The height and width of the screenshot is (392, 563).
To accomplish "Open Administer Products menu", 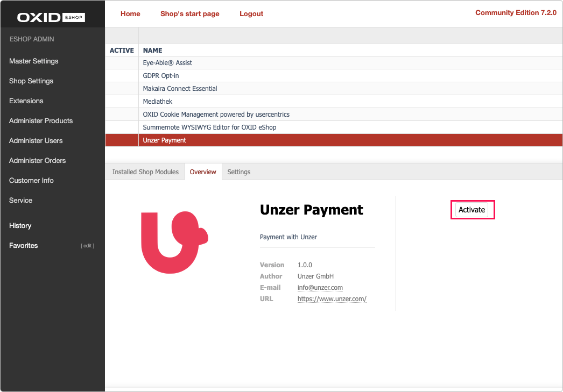I will point(41,121).
